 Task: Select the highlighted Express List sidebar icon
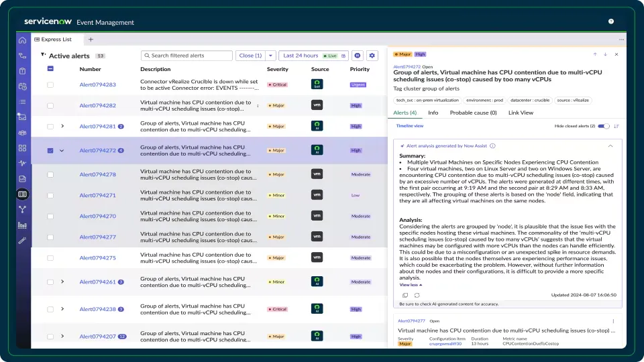[x=23, y=194]
